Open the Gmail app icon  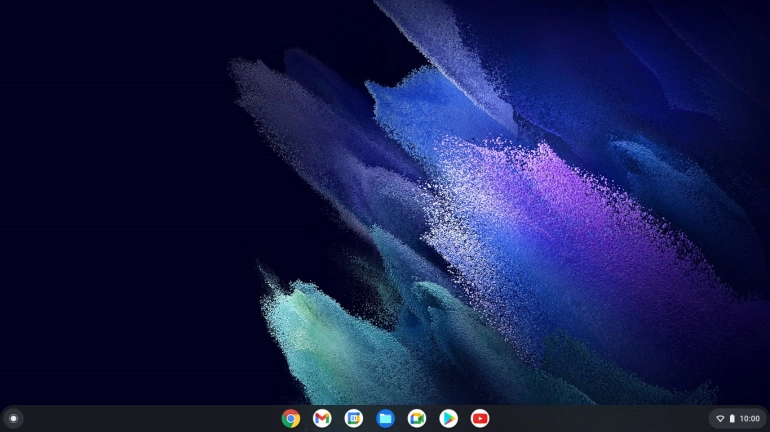322,418
